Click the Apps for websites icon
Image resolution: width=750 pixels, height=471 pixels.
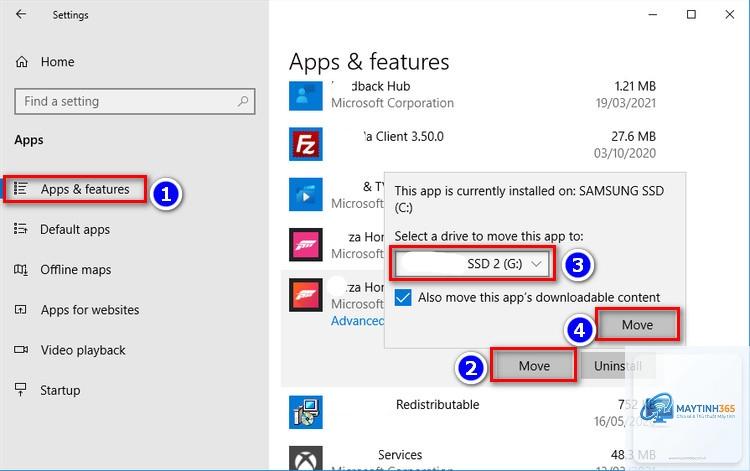[21, 309]
